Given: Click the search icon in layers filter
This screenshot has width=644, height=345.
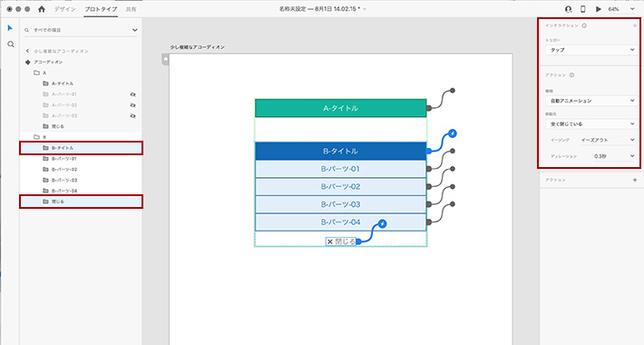Looking at the screenshot, I should [26, 30].
